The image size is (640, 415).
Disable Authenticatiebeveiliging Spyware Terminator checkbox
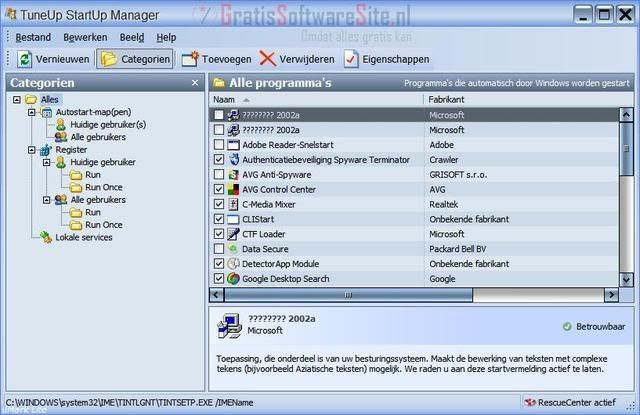pyautogui.click(x=219, y=160)
